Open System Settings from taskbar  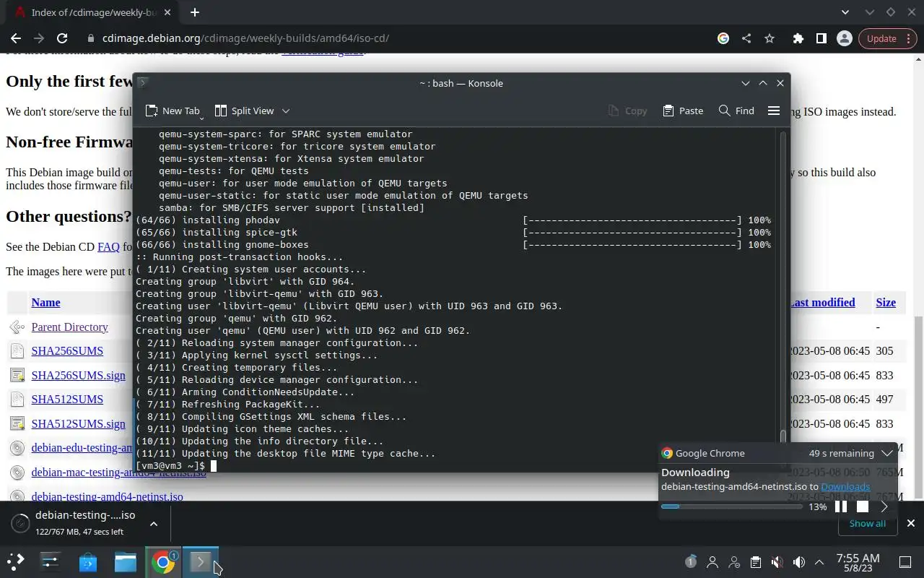click(x=51, y=561)
